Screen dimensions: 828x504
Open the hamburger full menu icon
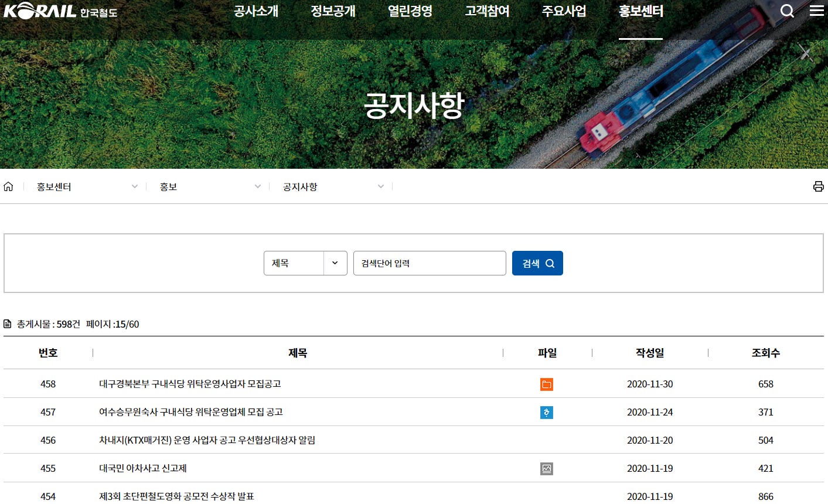click(817, 11)
